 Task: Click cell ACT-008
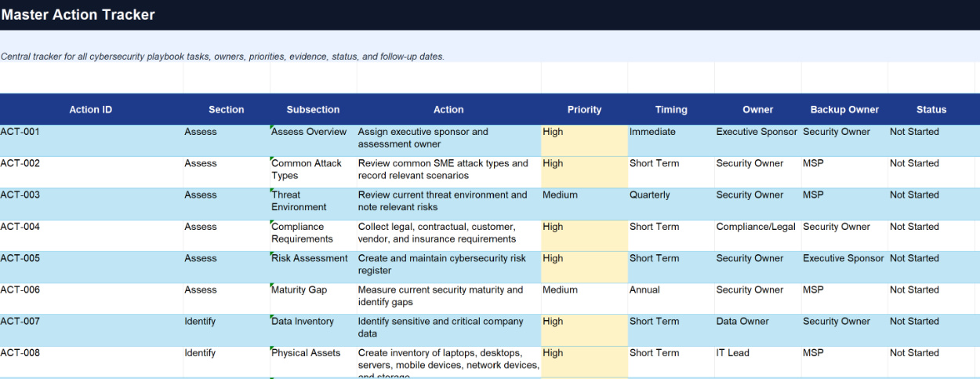pyautogui.click(x=91, y=362)
